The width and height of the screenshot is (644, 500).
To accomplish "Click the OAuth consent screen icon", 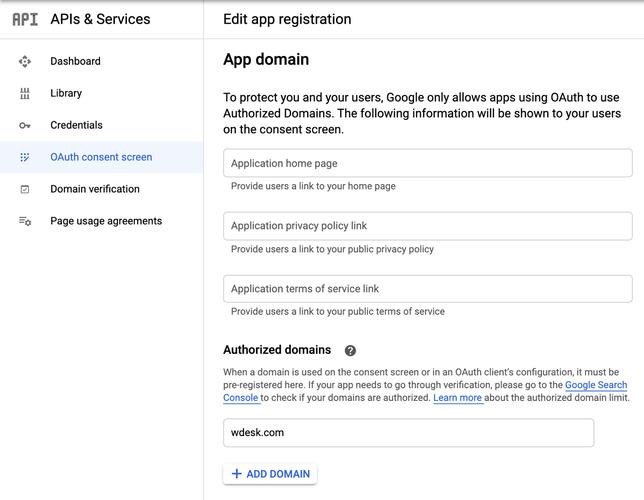I will (x=25, y=157).
